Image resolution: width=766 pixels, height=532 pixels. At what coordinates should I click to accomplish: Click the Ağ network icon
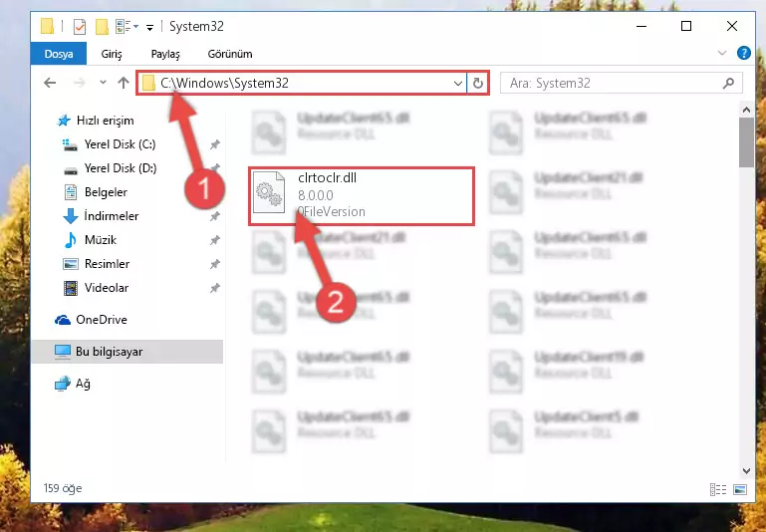point(63,384)
